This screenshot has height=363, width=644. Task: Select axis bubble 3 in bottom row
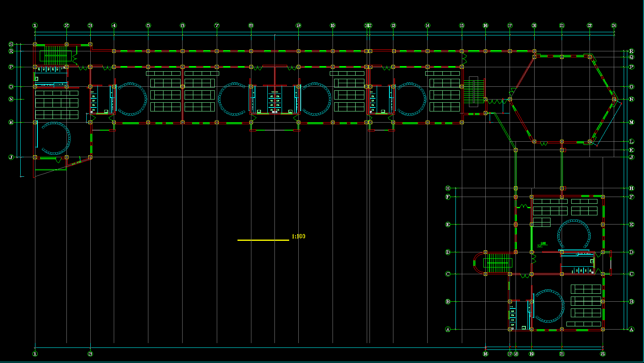pyautogui.click(x=90, y=353)
